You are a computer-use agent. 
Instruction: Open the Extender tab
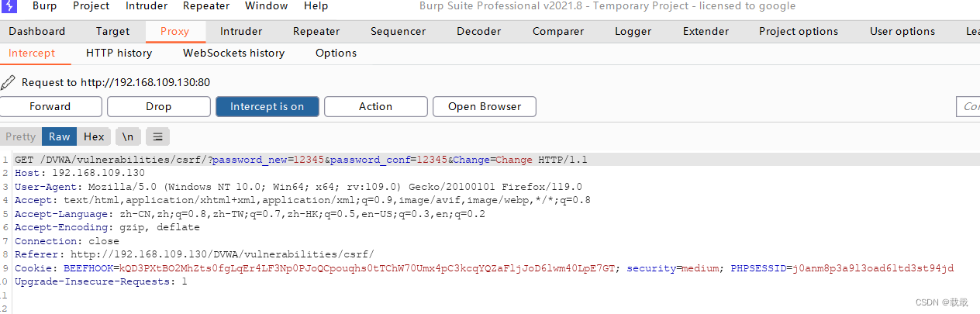tap(706, 32)
